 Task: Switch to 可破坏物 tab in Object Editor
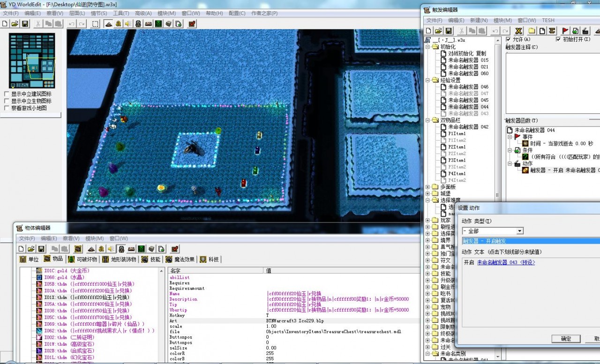(83, 259)
